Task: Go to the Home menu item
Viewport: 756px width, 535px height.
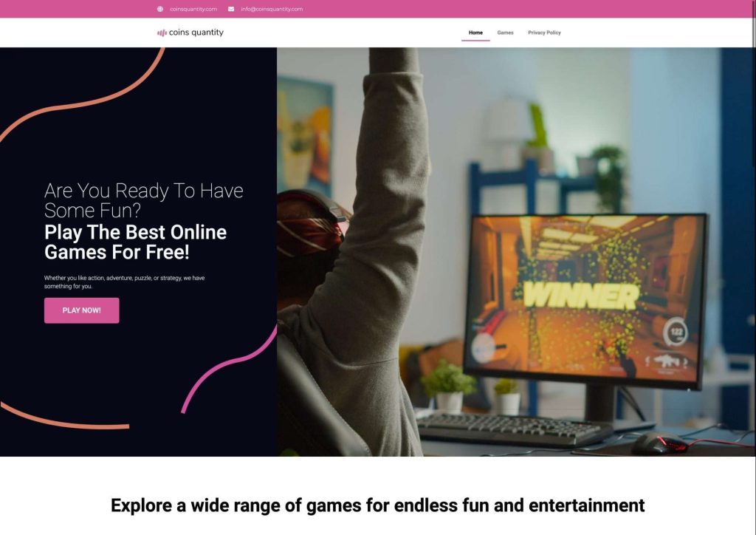Action: click(475, 33)
